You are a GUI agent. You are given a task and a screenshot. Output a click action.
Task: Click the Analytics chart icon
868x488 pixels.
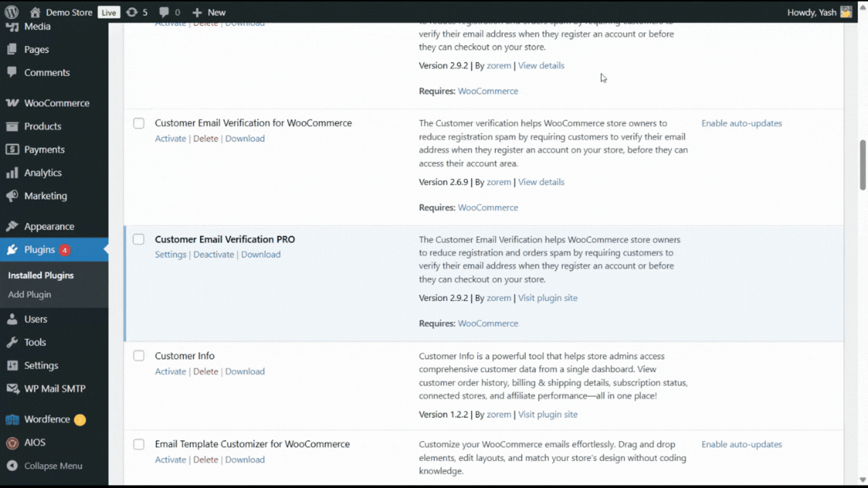pyautogui.click(x=12, y=173)
